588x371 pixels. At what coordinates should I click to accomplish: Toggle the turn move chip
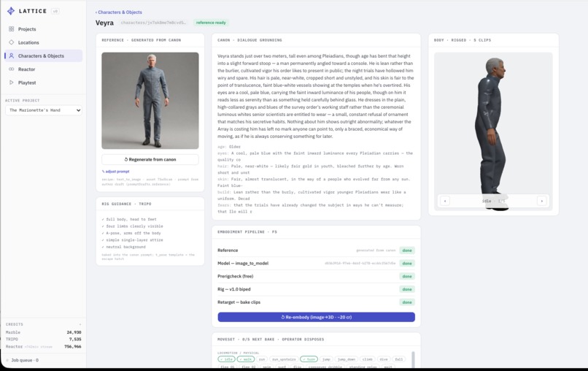click(x=309, y=359)
